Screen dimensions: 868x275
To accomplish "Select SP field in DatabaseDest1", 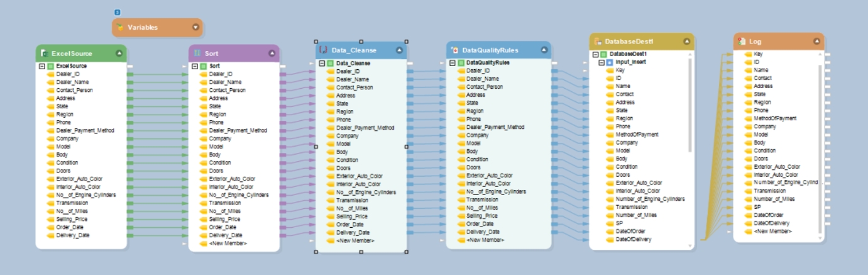I will (x=618, y=223).
